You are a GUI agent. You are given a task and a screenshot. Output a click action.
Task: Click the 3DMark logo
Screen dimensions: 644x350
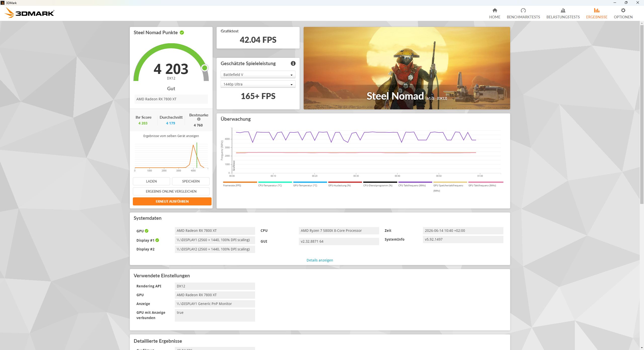(x=29, y=13)
